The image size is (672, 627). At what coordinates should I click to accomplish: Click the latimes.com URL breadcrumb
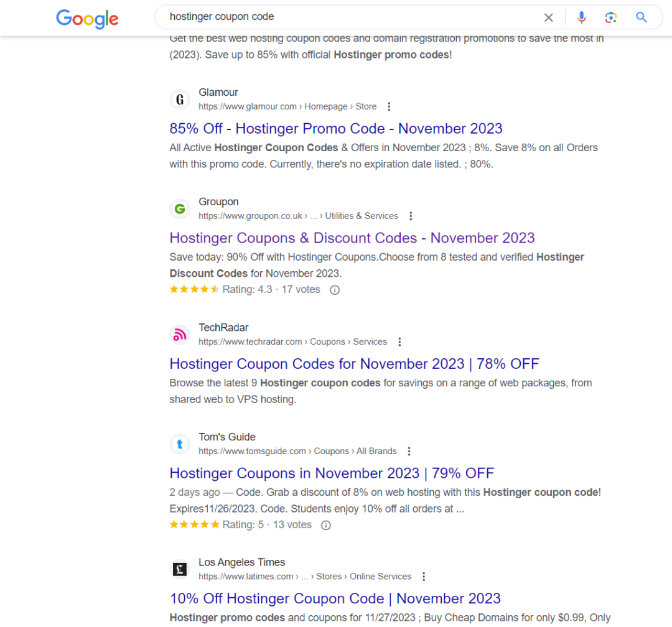click(305, 577)
